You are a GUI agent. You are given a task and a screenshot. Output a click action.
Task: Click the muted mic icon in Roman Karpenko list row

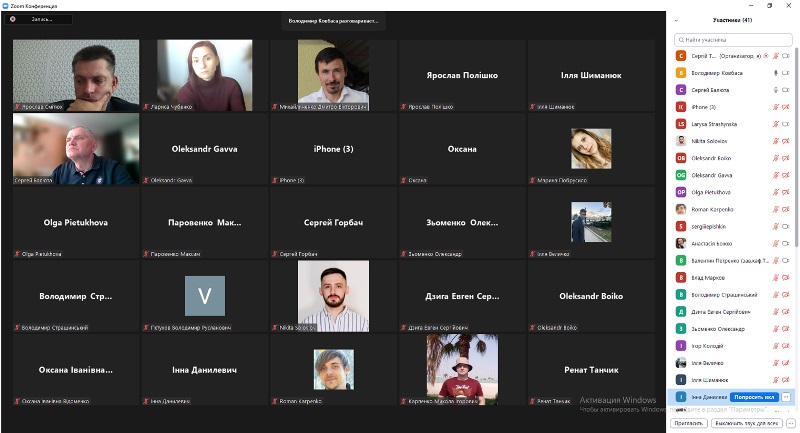(776, 210)
